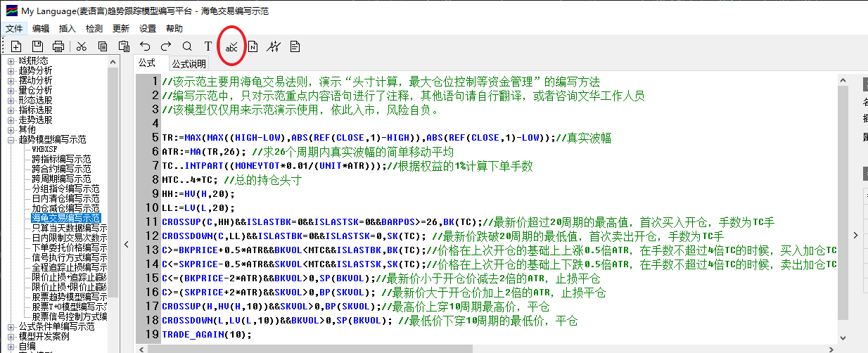The image size is (868, 353).
Task: Click the Redo arrow icon
Action: click(x=166, y=46)
